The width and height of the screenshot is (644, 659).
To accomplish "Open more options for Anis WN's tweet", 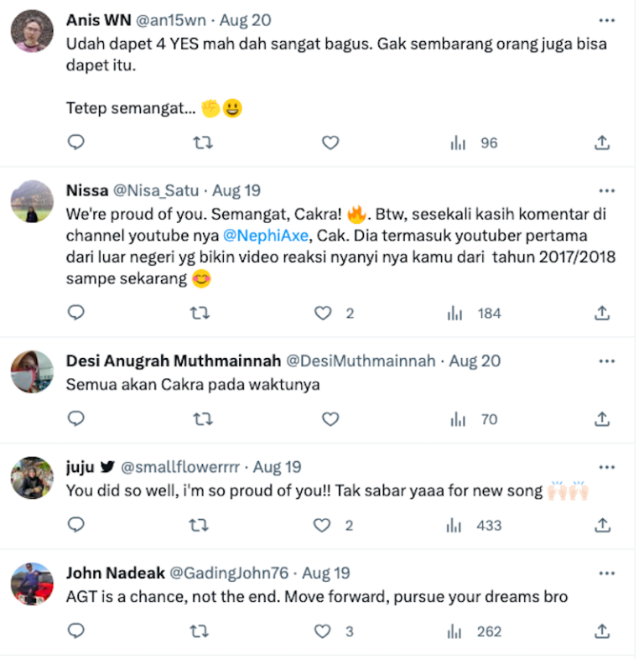I will (x=606, y=21).
